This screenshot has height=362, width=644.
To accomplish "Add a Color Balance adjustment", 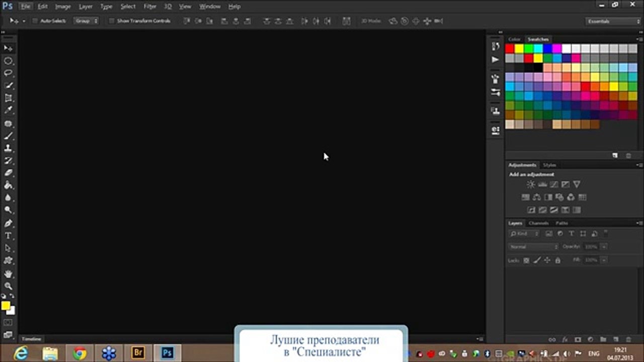I will click(537, 197).
